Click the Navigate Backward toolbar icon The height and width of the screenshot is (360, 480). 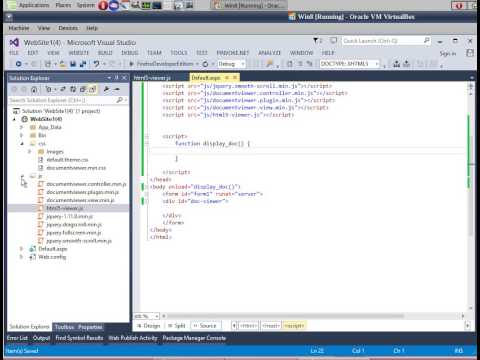pyautogui.click(x=18, y=64)
